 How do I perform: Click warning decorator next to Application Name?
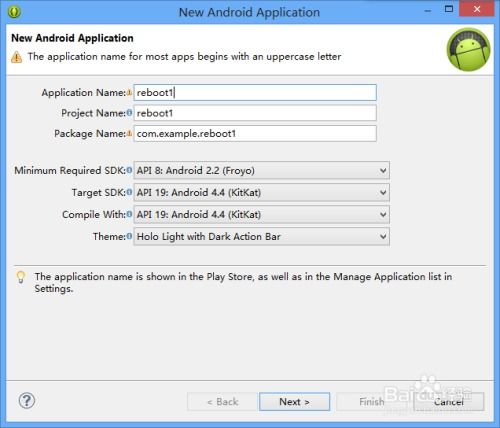[x=129, y=92]
